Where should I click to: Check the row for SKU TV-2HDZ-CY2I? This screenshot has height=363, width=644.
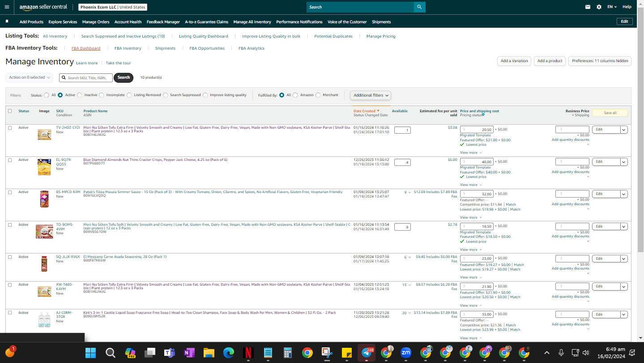tap(10, 128)
